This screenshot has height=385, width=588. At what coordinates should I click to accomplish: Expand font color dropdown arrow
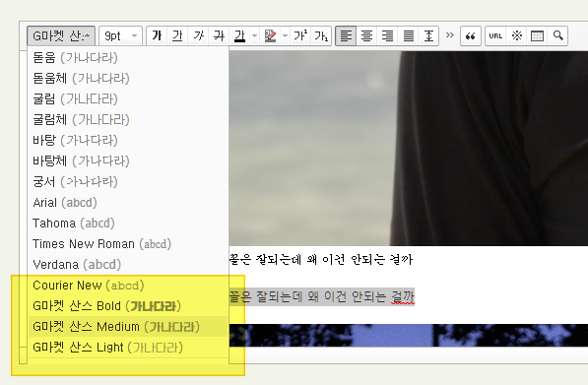coord(254,36)
